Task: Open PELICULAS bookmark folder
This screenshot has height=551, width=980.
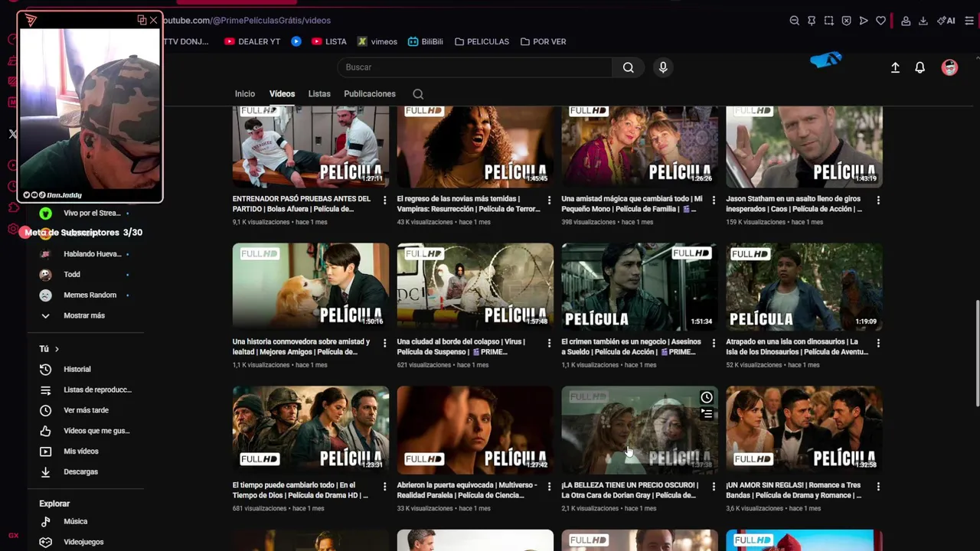Action: point(482,41)
